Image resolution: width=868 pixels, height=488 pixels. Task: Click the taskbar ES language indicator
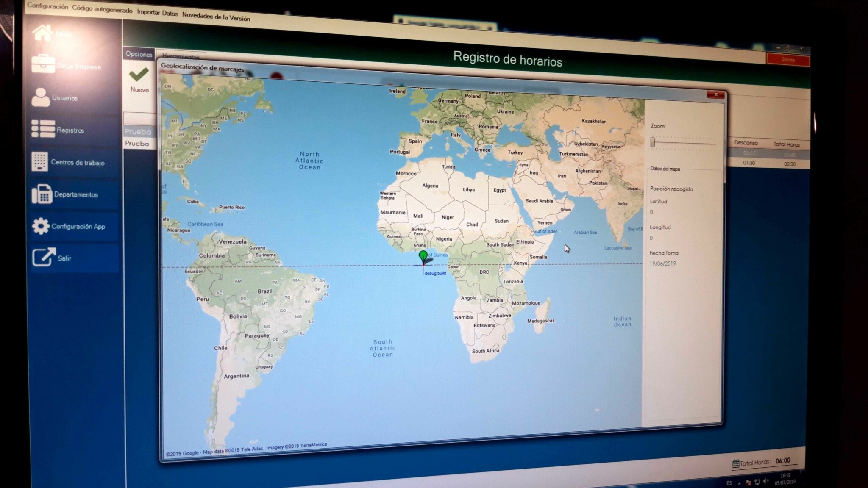pos(729,483)
